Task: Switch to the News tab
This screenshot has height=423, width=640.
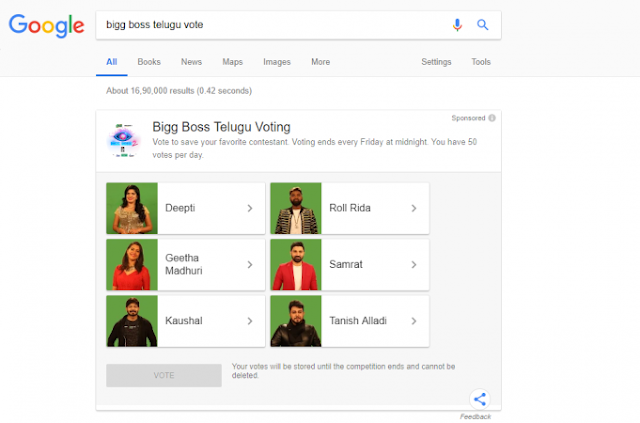Action: tap(191, 62)
